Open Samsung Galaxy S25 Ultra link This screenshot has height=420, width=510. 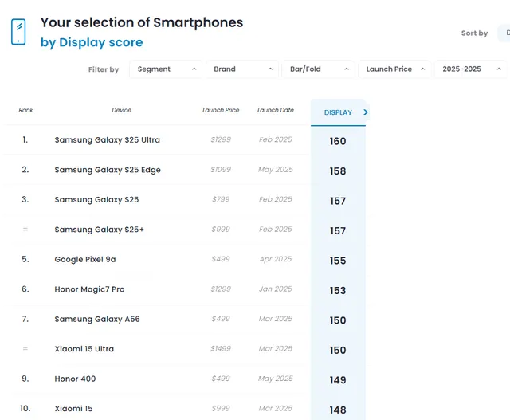(x=107, y=140)
